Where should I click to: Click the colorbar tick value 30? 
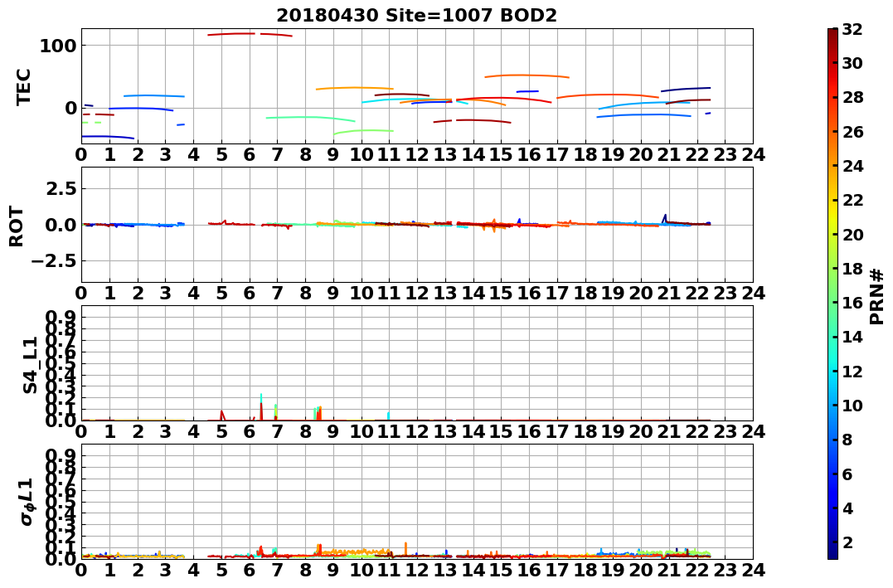(852, 63)
